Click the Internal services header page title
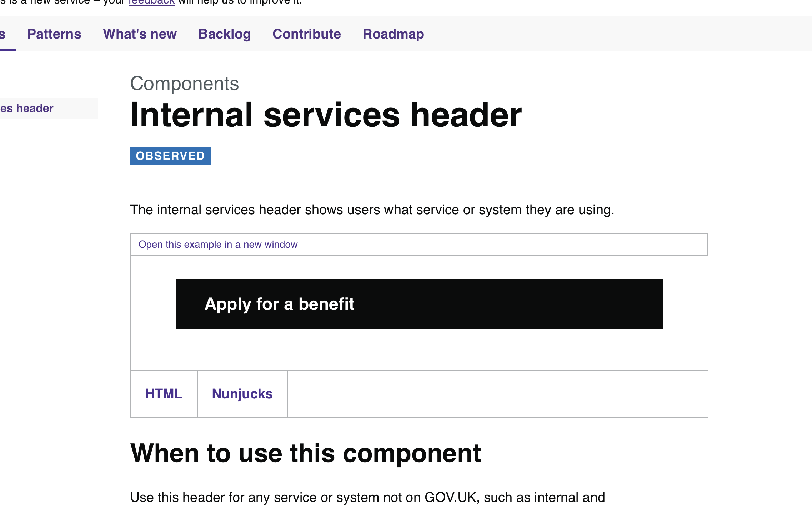The width and height of the screenshot is (812, 509). click(x=326, y=114)
